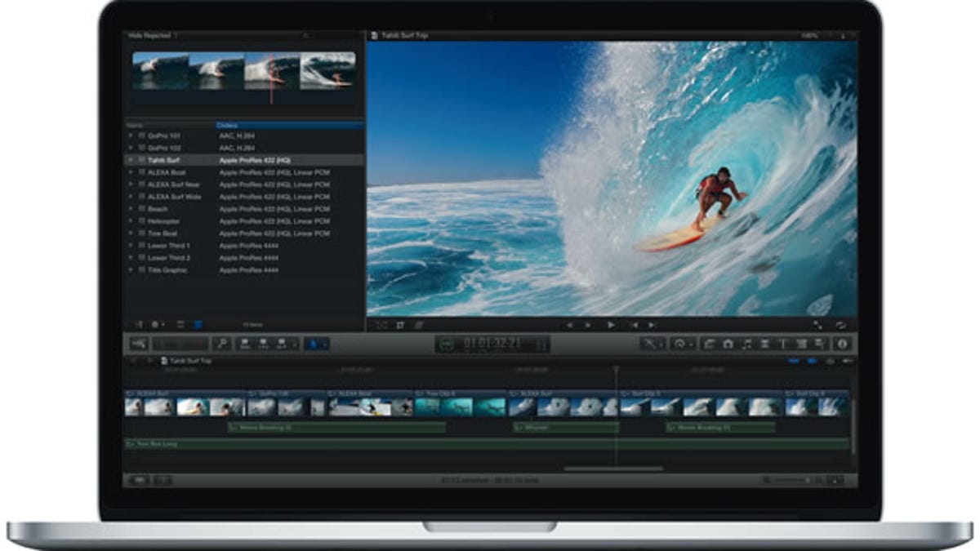Viewport: 980px width, 551px height.
Task: Open the Titles Browser
Action: pyautogui.click(x=782, y=344)
